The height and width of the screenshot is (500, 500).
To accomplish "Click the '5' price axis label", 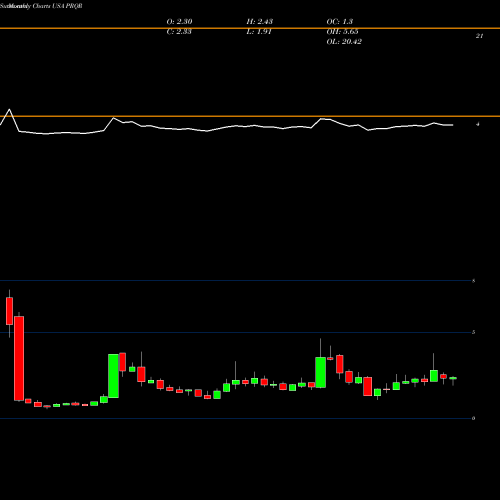I will 473,332.
